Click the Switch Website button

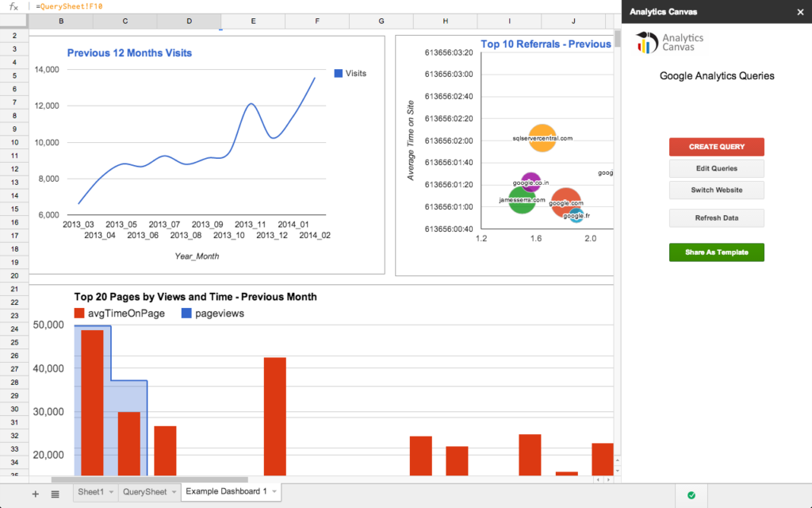click(716, 190)
